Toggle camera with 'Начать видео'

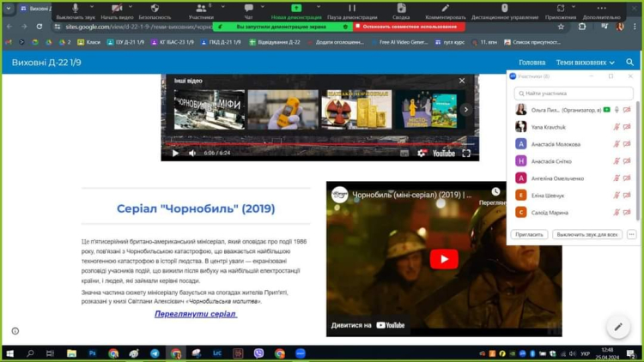pos(117,9)
